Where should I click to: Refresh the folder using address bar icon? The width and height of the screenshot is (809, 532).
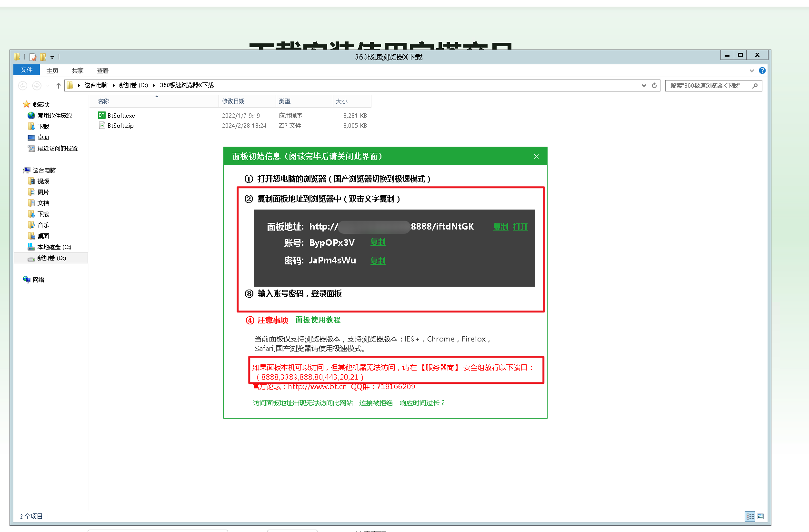coord(654,86)
